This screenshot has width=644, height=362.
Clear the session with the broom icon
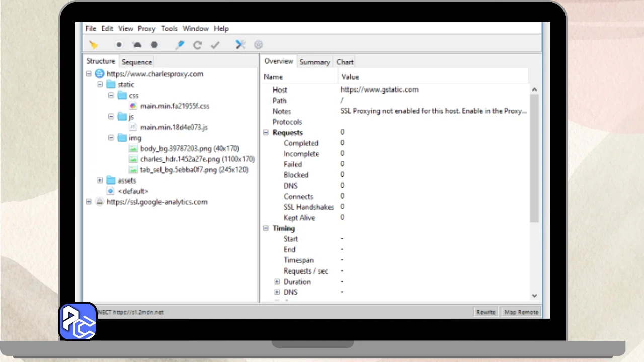pyautogui.click(x=93, y=45)
